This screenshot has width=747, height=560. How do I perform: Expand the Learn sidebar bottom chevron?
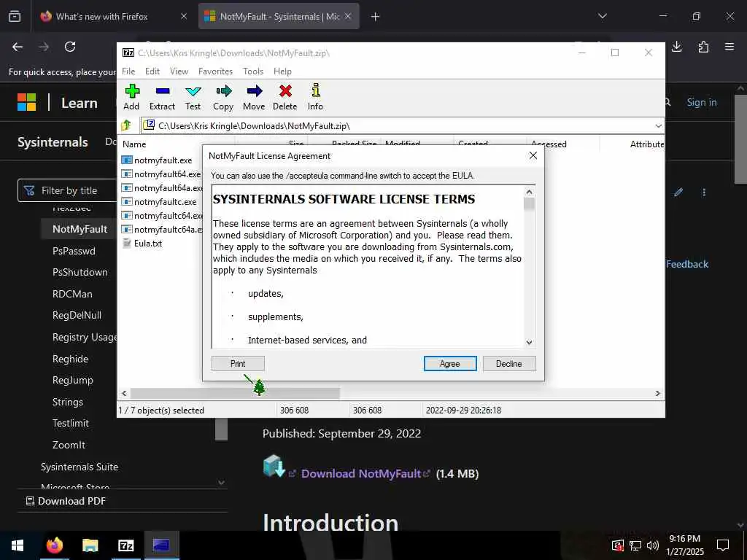coord(222,483)
